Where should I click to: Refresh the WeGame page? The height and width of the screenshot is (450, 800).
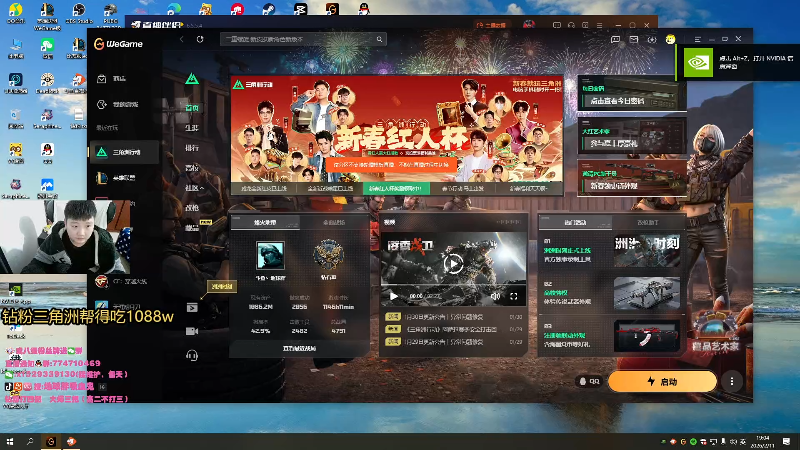(x=200, y=39)
